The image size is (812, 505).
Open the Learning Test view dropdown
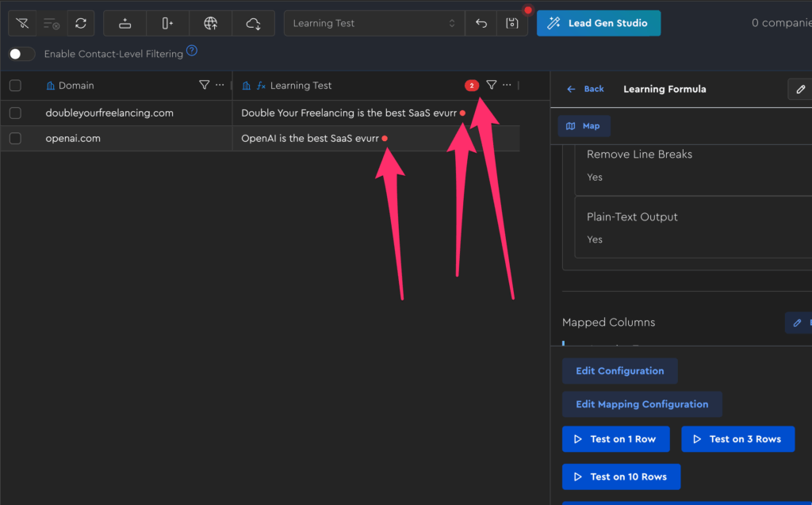[373, 24]
